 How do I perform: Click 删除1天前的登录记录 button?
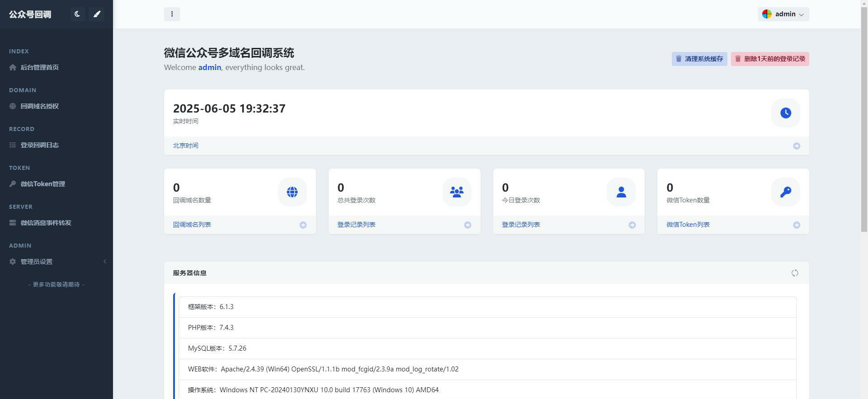coord(769,59)
